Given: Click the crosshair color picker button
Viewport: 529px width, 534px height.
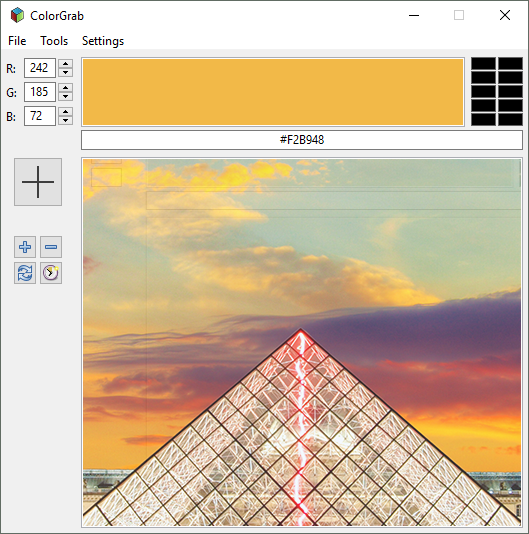Looking at the screenshot, I should tap(38, 182).
